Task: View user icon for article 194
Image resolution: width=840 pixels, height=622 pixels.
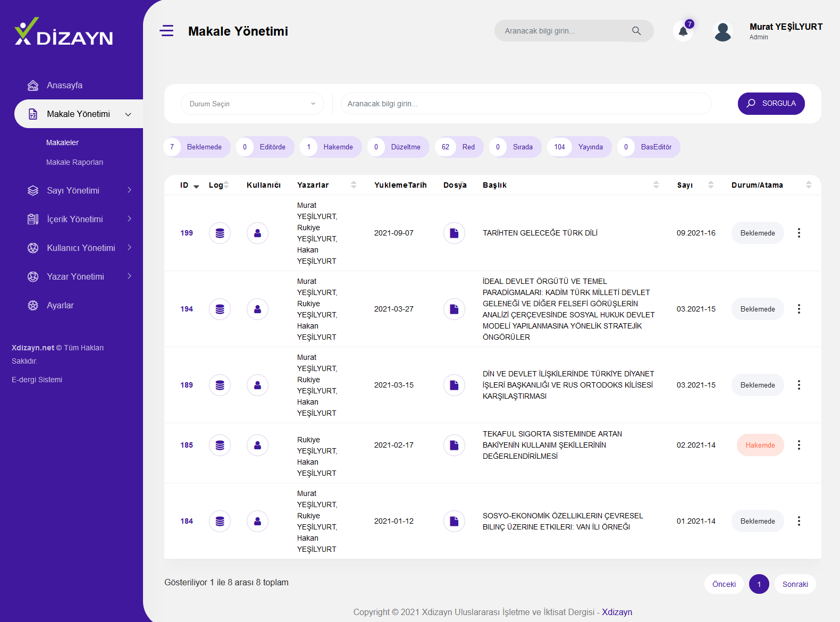Action: tap(257, 309)
